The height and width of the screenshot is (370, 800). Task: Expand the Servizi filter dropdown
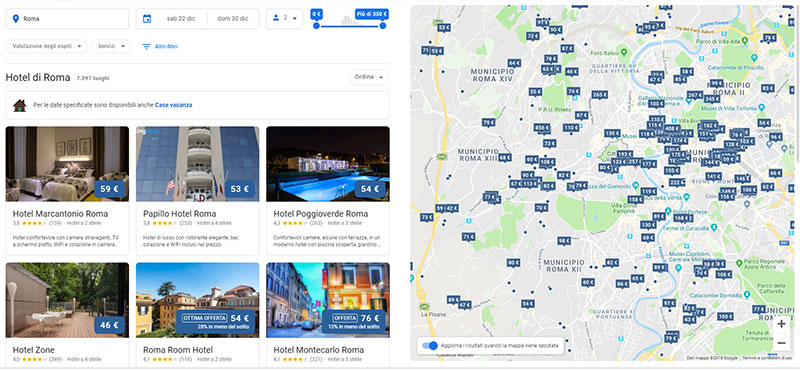111,46
